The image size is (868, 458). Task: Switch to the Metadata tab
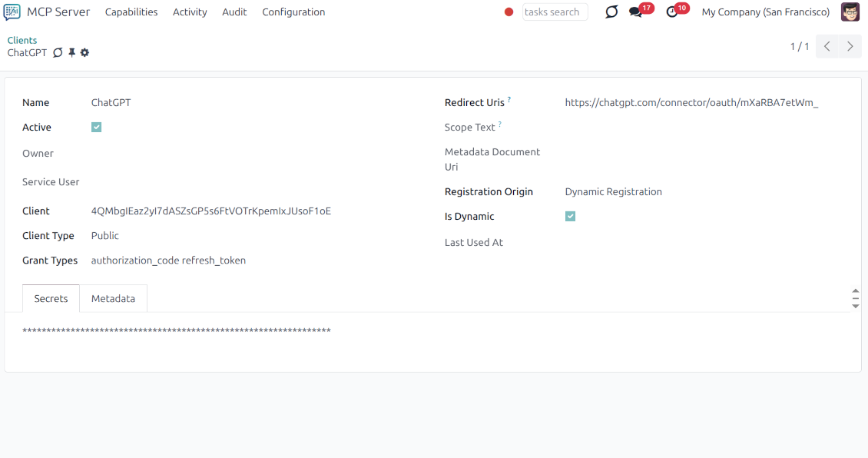click(x=113, y=298)
